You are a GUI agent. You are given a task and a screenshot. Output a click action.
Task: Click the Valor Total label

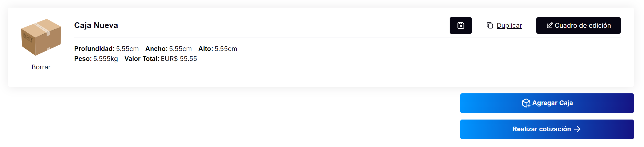pos(142,59)
